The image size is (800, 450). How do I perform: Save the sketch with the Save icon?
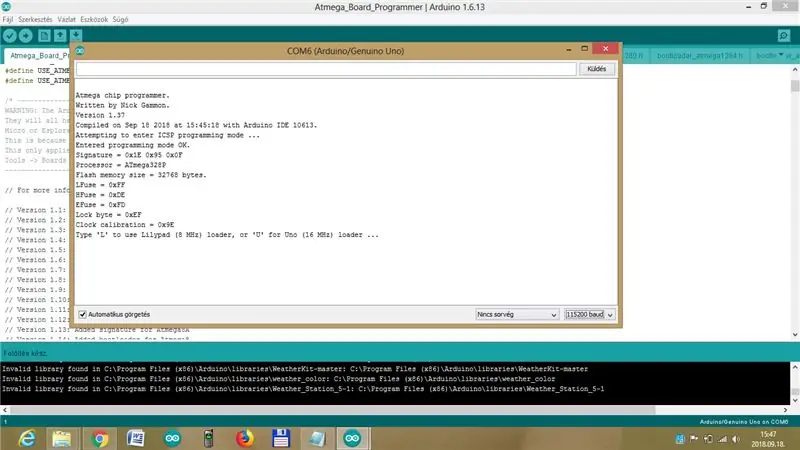pos(76,35)
